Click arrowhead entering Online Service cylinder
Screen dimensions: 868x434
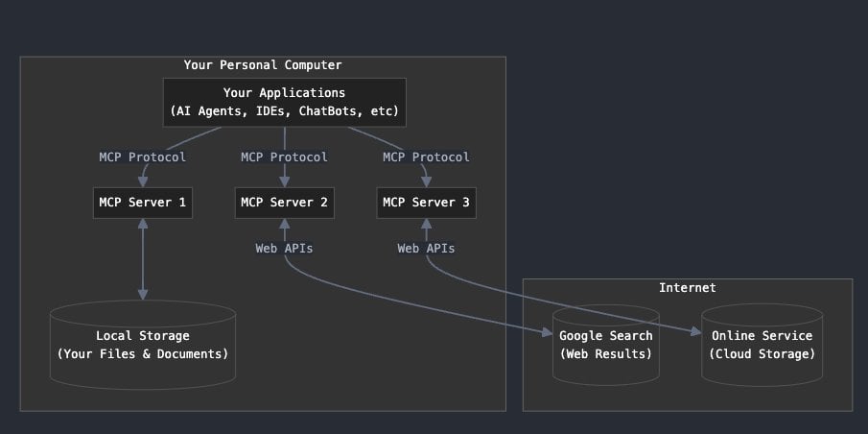pos(696,331)
